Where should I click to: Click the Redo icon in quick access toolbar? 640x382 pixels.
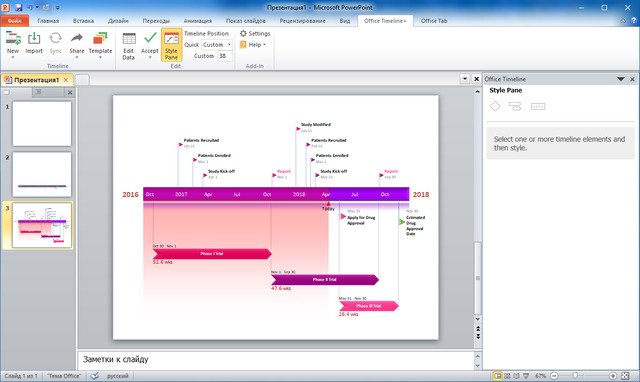[46, 7]
